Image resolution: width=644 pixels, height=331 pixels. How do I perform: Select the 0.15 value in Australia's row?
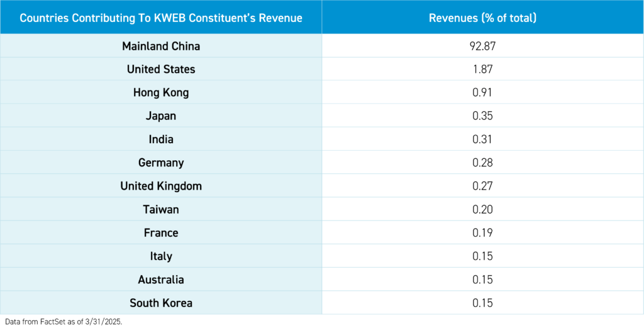coord(482,279)
